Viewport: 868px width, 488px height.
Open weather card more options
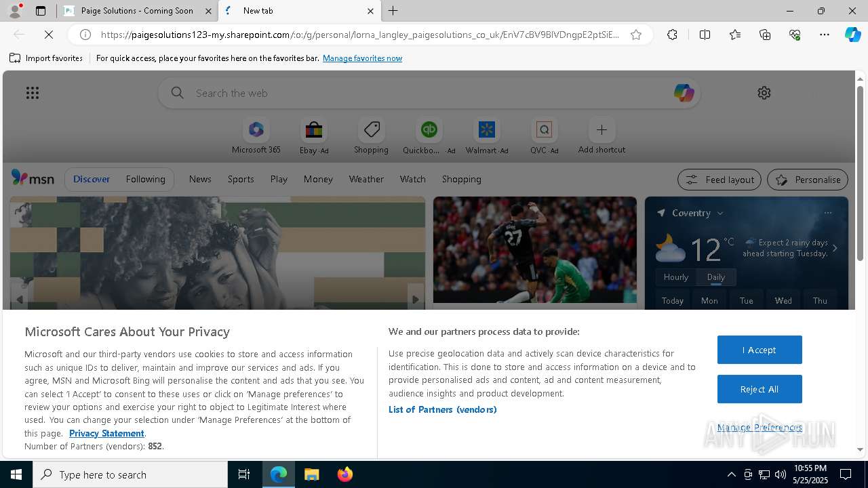point(827,213)
